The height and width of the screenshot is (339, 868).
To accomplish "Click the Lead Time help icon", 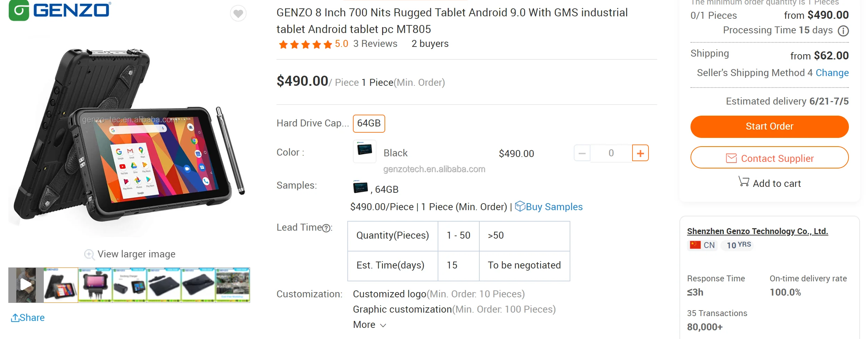I will [x=326, y=228].
